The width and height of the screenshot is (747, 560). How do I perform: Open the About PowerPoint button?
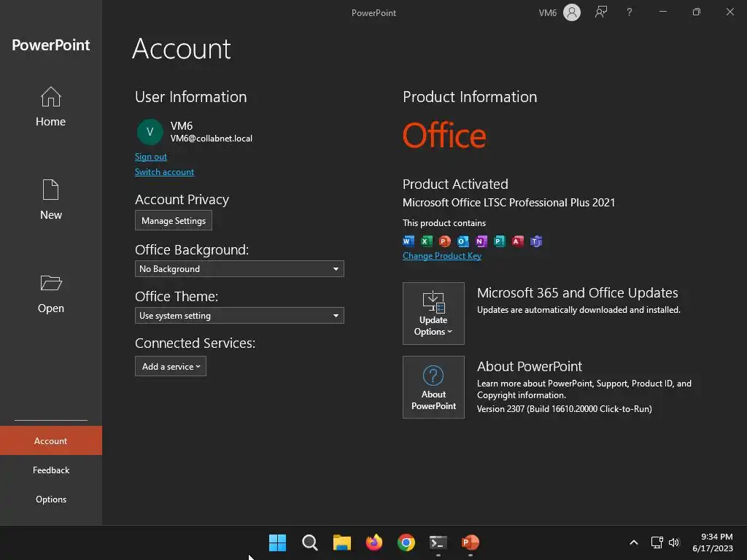click(x=433, y=387)
